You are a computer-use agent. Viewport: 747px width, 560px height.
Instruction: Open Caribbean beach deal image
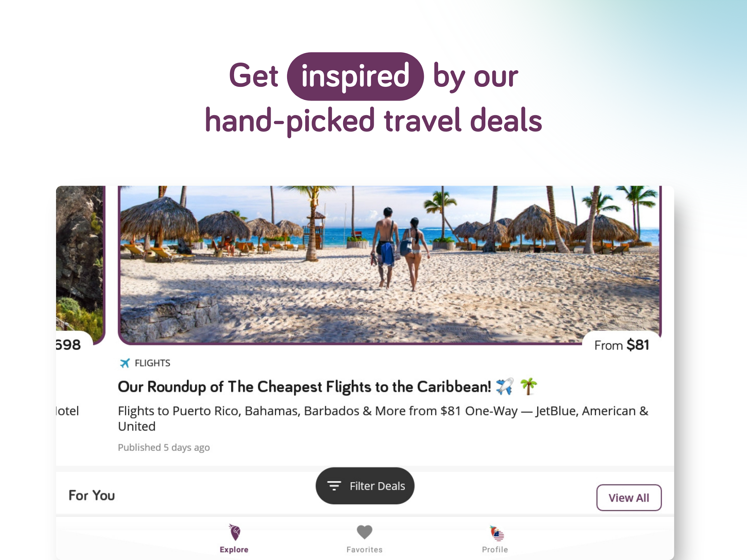pyautogui.click(x=390, y=264)
